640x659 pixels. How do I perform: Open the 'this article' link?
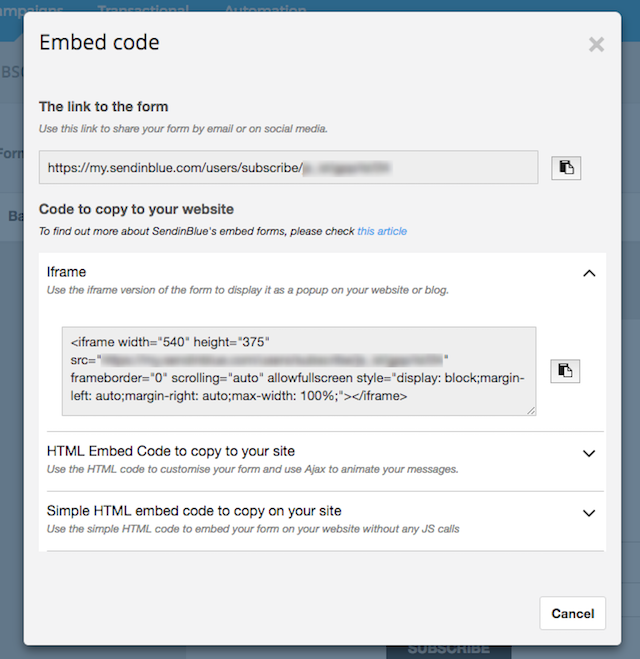click(x=382, y=231)
